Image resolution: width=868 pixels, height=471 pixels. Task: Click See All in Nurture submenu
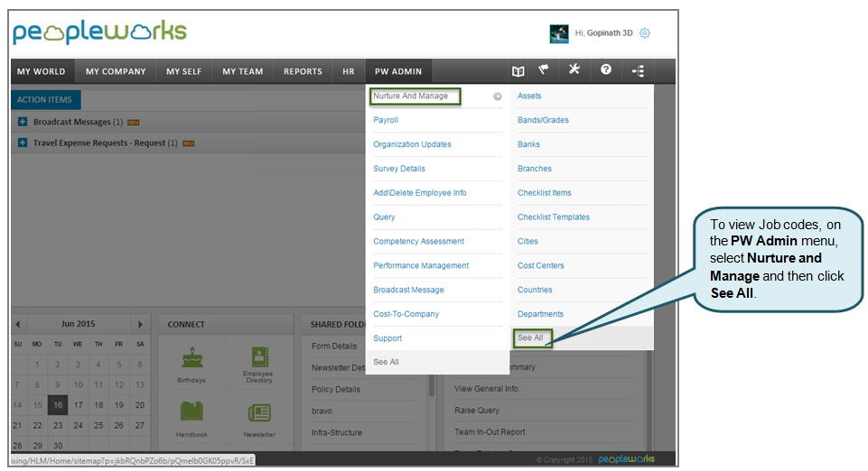coord(530,337)
